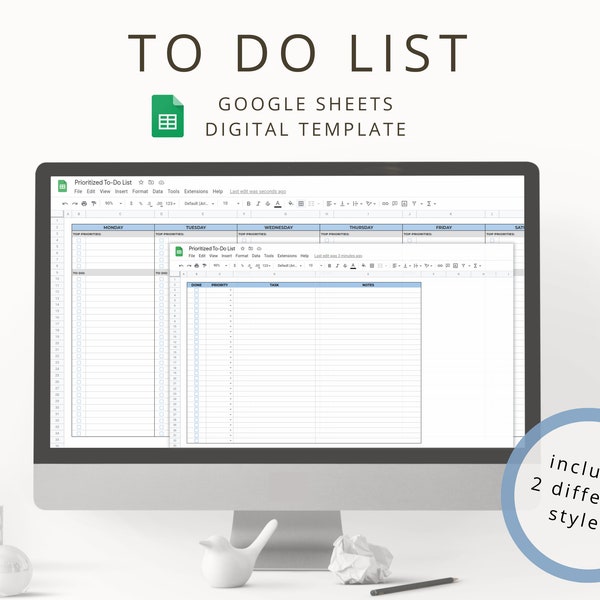Click Insert chart icon in the back window

pyautogui.click(x=404, y=204)
